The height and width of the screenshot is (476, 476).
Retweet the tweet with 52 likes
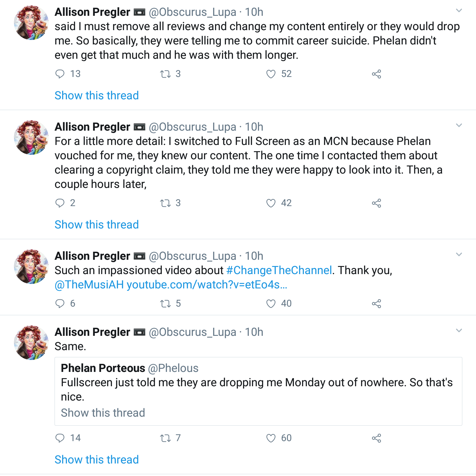165,74
